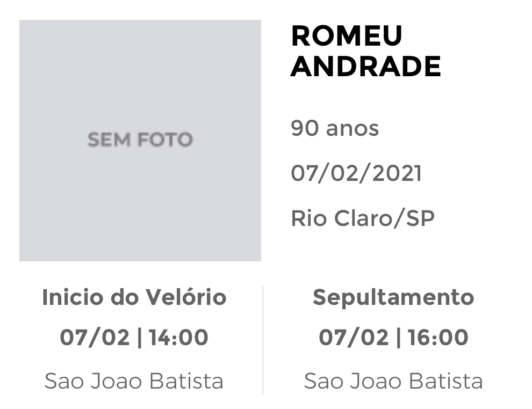Select the 07/02/2021 date line

coord(356,173)
